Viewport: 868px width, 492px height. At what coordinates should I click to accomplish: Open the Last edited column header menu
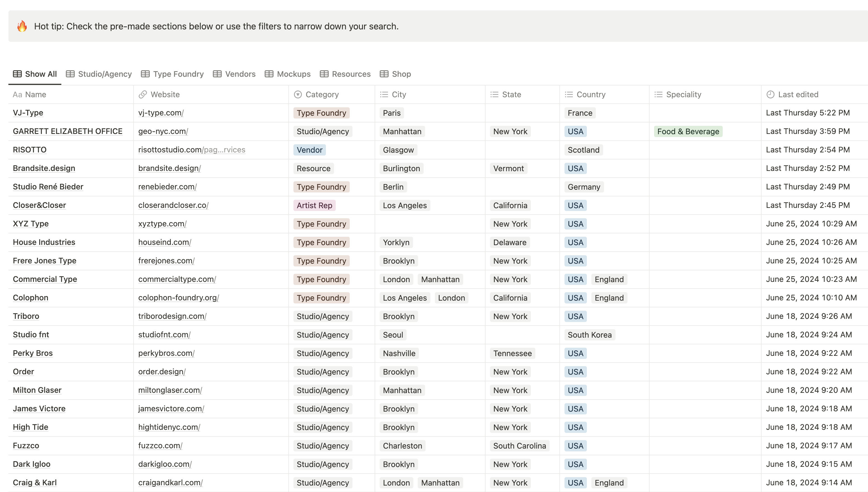[814, 95]
